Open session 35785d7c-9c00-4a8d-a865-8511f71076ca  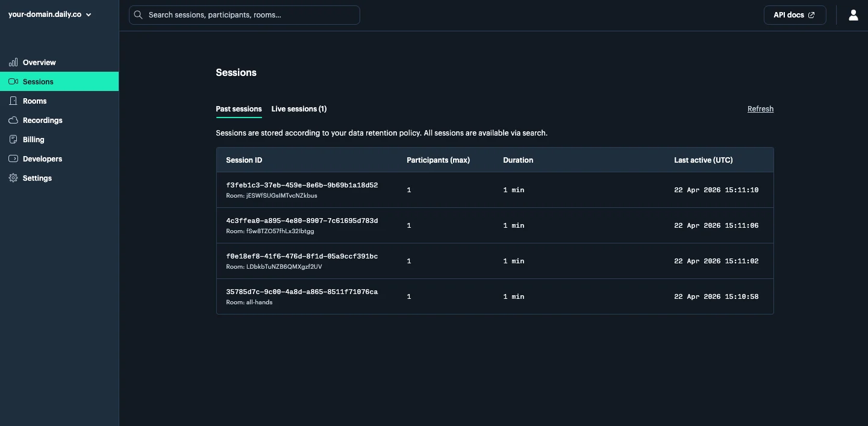[x=302, y=292]
